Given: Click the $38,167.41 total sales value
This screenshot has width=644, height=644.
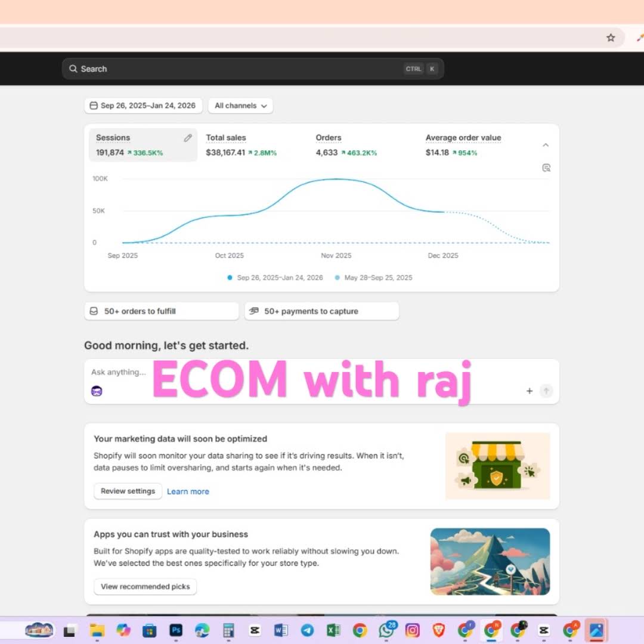Looking at the screenshot, I should tap(225, 153).
